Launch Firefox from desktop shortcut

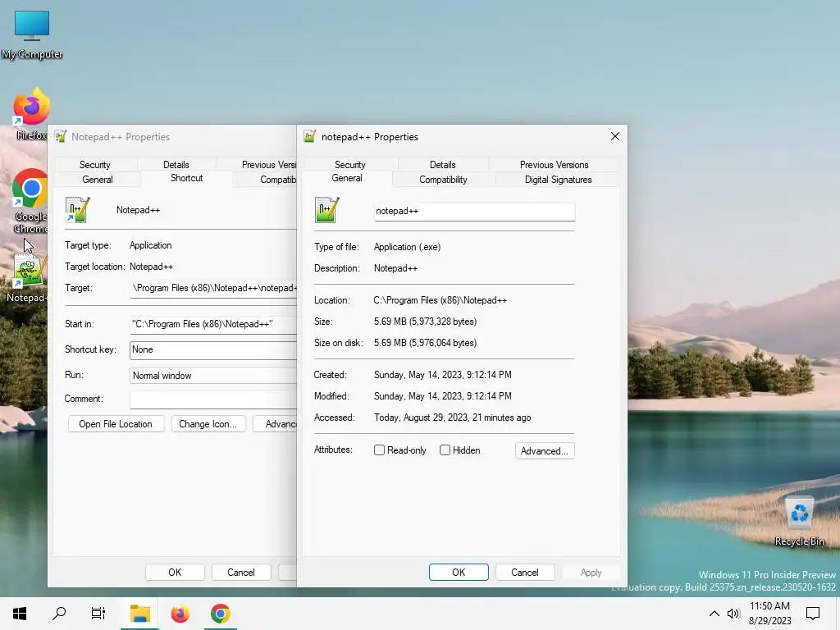point(31,114)
